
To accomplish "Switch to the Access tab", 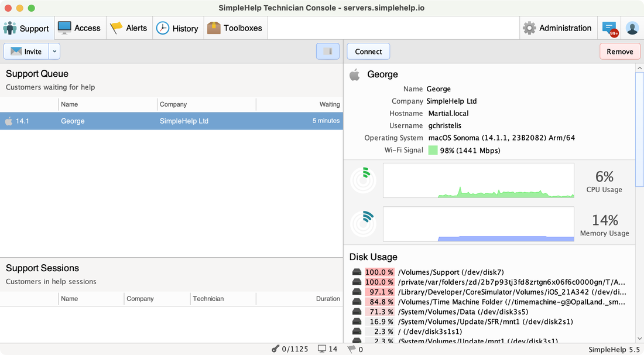I will (80, 28).
